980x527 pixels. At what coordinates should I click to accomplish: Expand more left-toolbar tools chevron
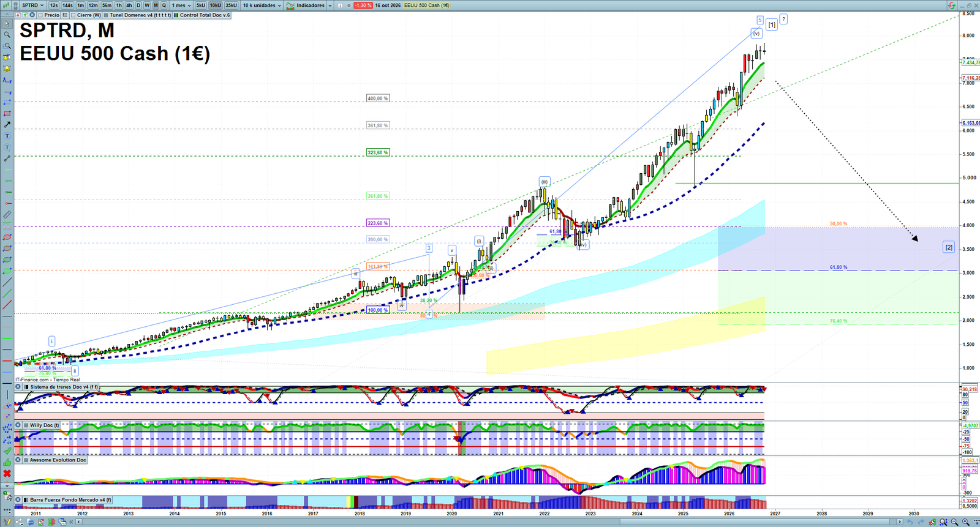(7, 485)
